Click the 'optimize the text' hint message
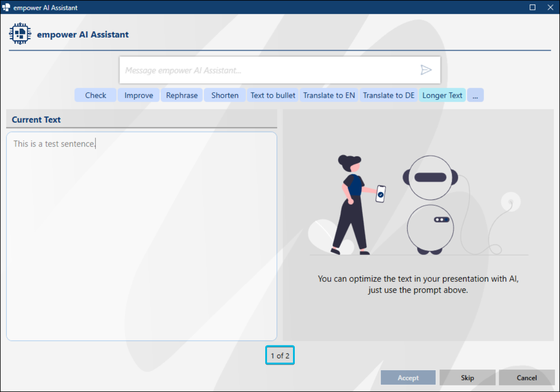 click(x=418, y=284)
